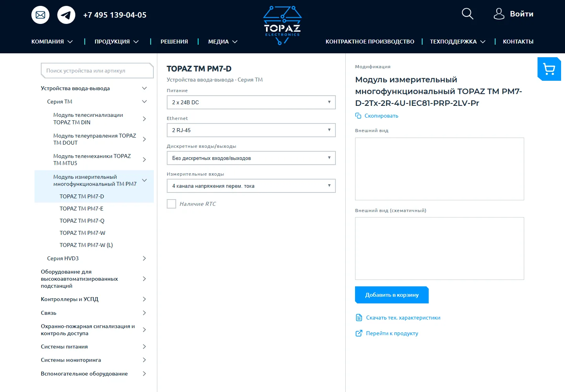The image size is (565, 392).
Task: Open the shopping cart button
Action: point(549,69)
